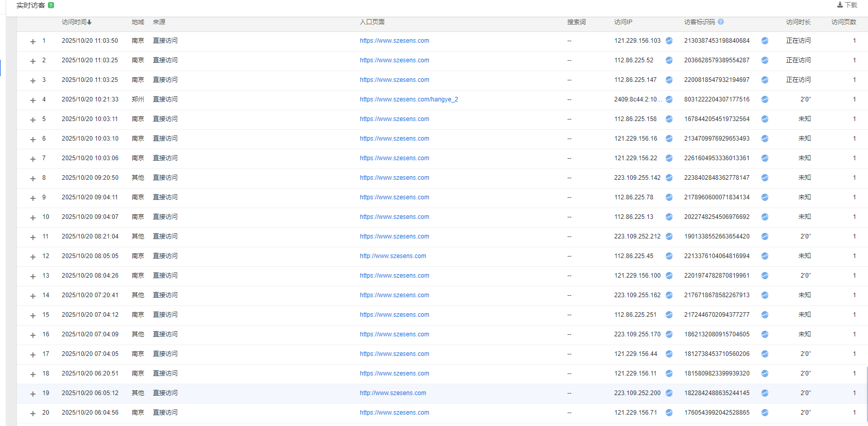Image resolution: width=868 pixels, height=426 pixels.
Task: Click trend icon beside visitor ID 2213376104064816994
Action: tap(765, 256)
